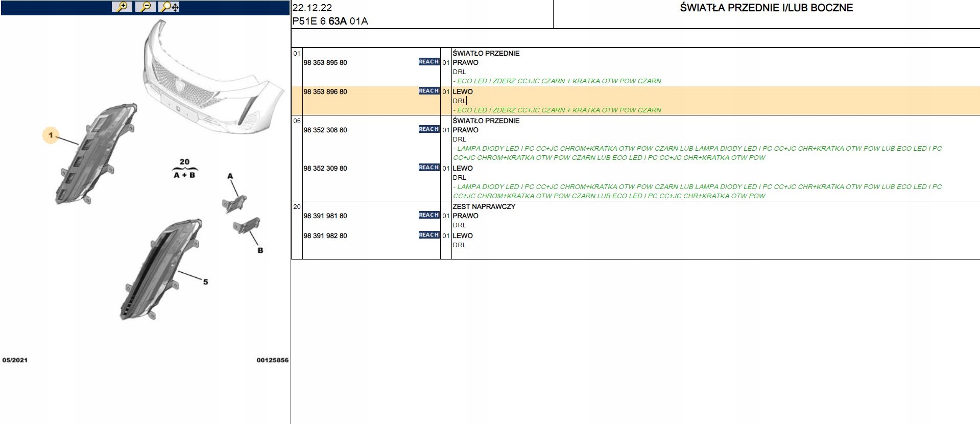The image size is (980, 424).
Task: Click PRAWO in the 98 352 308 80 row
Action: click(x=465, y=130)
